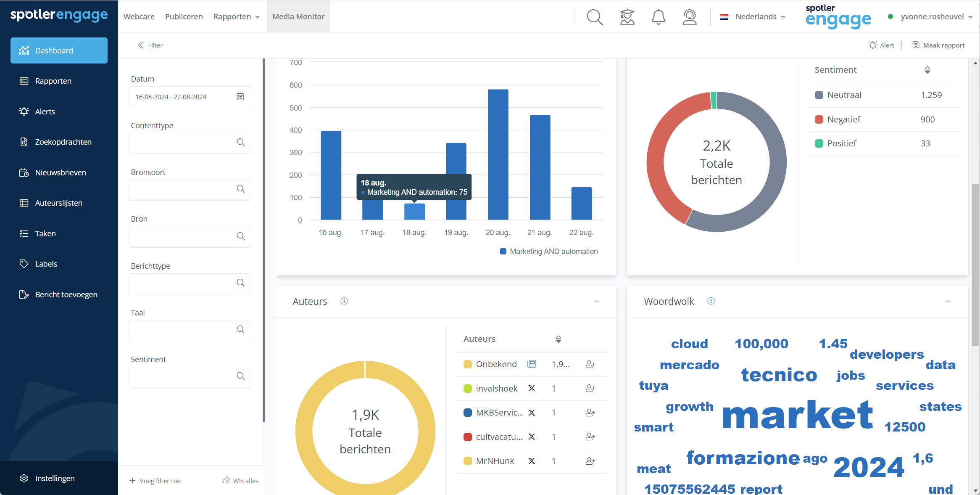Click the search magnifier in top bar
Screen dimensions: 980x495
pos(595,17)
